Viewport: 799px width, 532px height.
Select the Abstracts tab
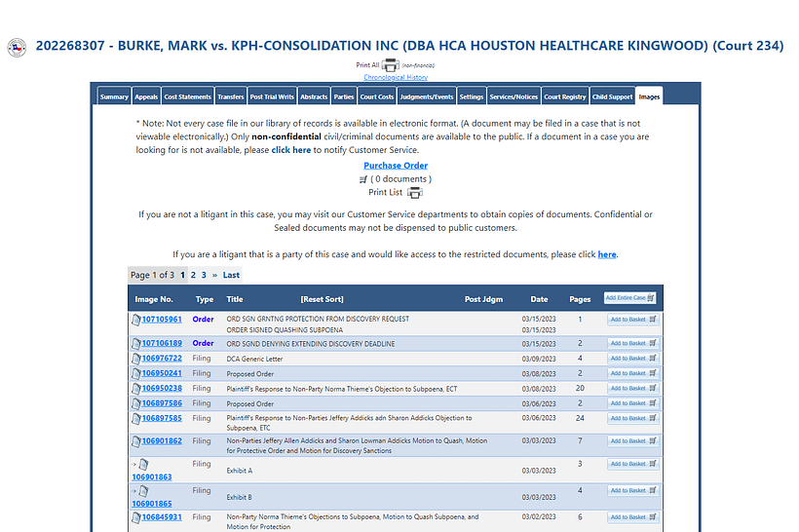coord(314,96)
